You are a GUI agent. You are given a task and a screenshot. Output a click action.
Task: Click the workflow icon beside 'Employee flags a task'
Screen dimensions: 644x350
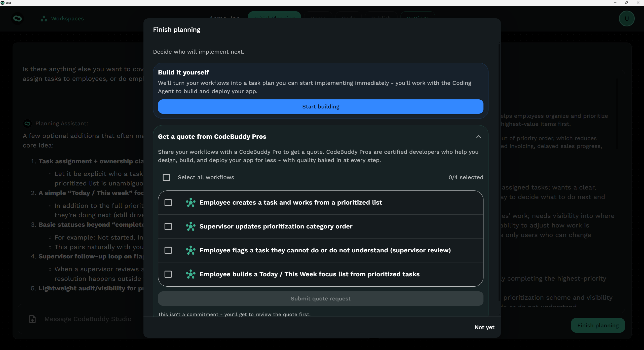point(191,250)
